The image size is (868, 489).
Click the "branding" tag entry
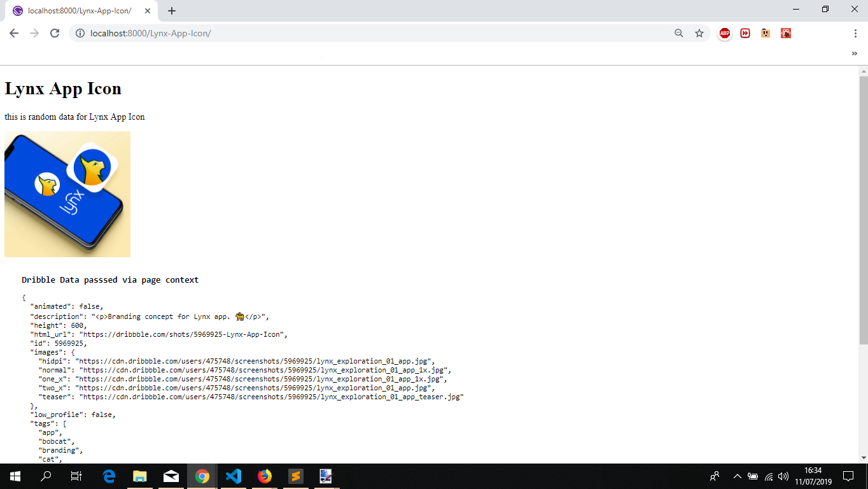click(x=60, y=450)
